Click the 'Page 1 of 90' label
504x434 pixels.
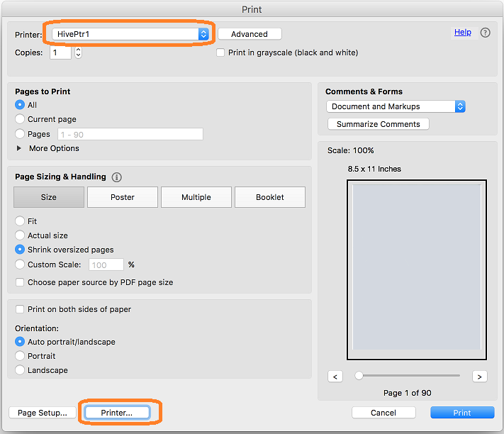coord(408,393)
